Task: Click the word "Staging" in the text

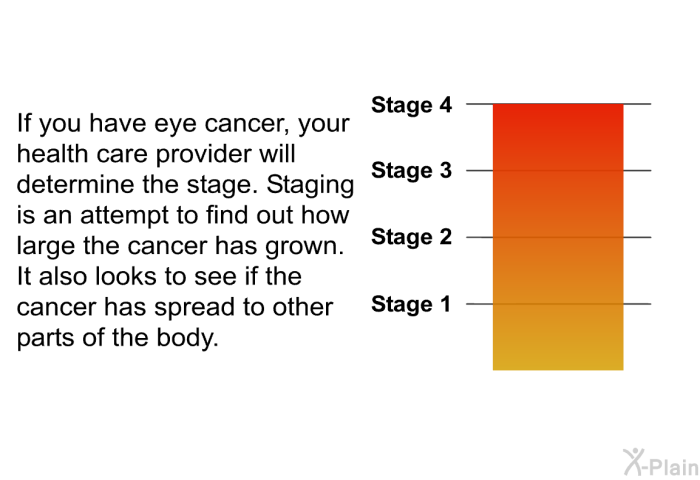Action: click(x=310, y=186)
